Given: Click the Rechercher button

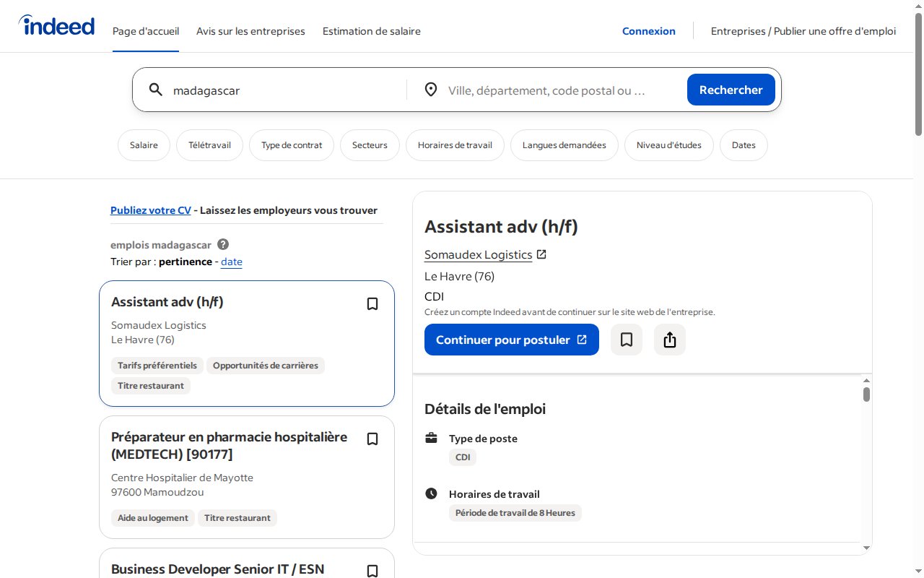Looking at the screenshot, I should tap(731, 90).
